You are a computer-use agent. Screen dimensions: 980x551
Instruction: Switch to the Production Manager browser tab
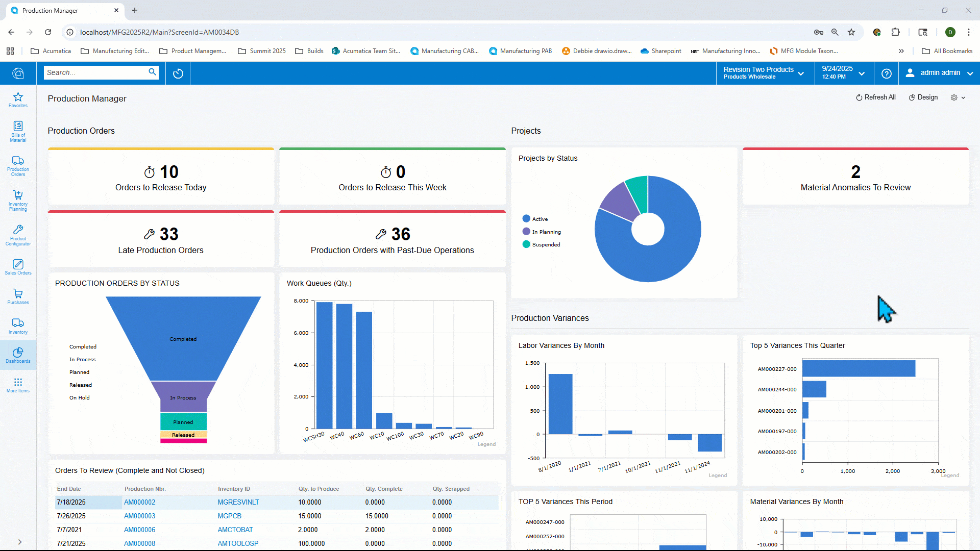click(x=51, y=10)
